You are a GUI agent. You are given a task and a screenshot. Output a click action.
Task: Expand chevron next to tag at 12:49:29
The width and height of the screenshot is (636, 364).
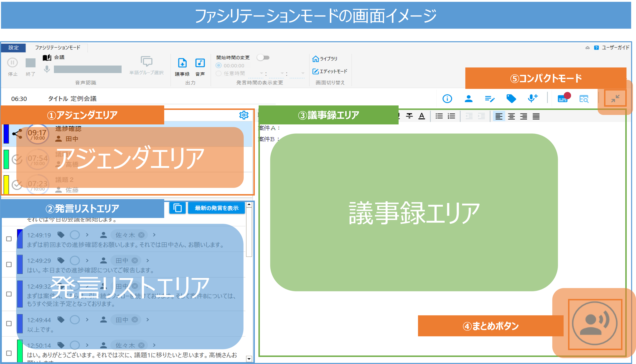[87, 261]
